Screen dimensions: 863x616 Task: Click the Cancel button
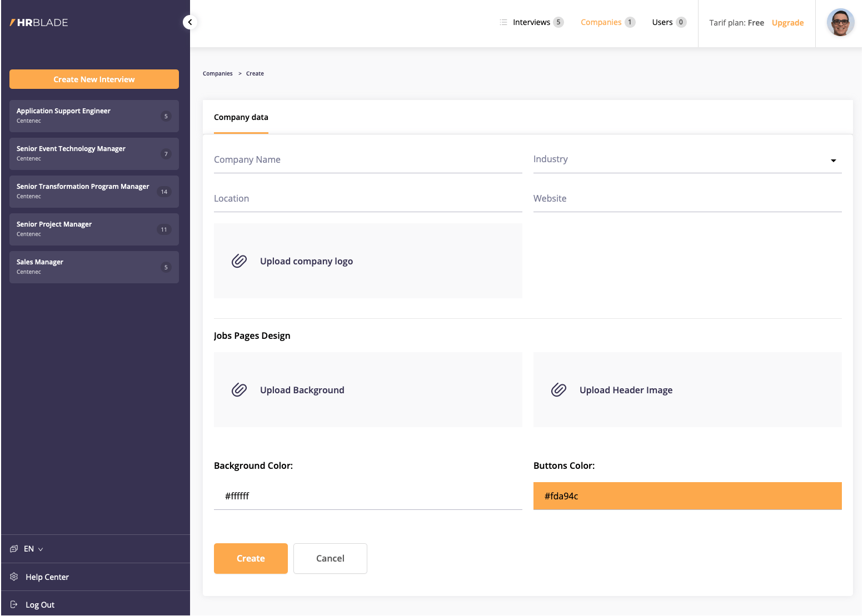tap(330, 558)
